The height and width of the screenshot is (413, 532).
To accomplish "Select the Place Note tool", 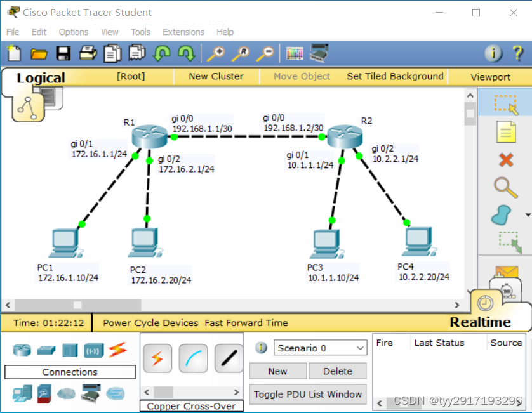I will point(505,132).
